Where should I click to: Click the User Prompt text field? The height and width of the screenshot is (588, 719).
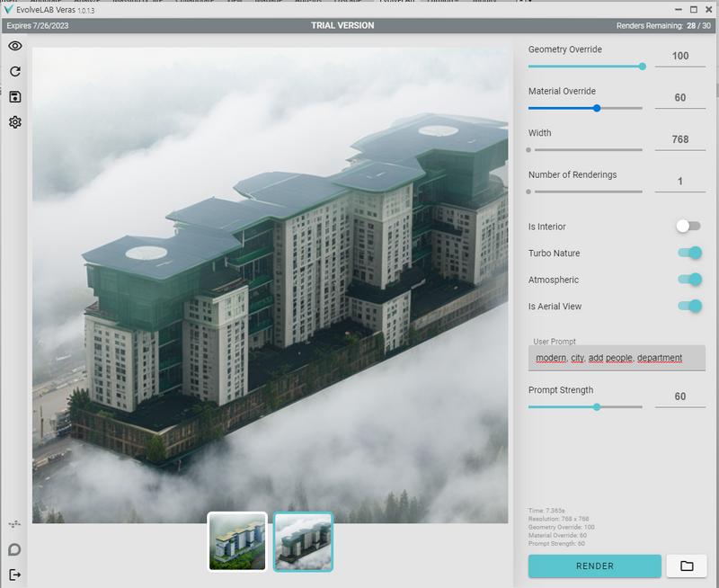[x=617, y=358]
